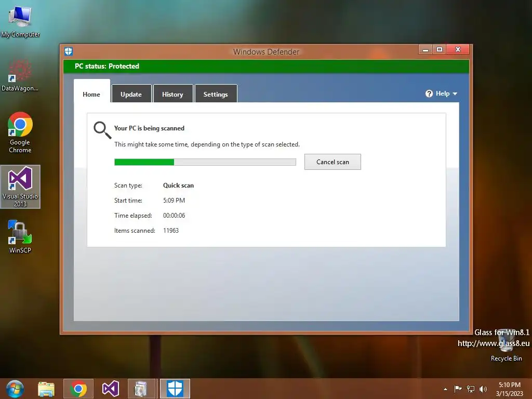Click the network icon in system tray

click(x=471, y=389)
